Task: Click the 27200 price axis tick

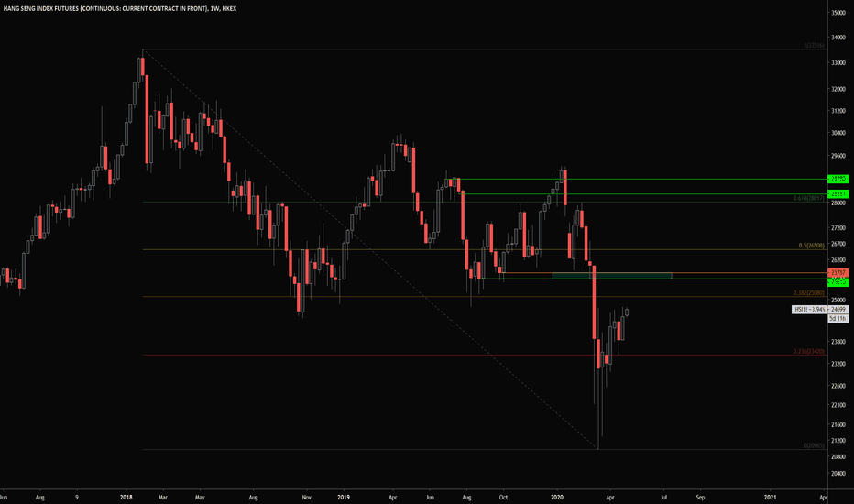Action: coord(838,228)
